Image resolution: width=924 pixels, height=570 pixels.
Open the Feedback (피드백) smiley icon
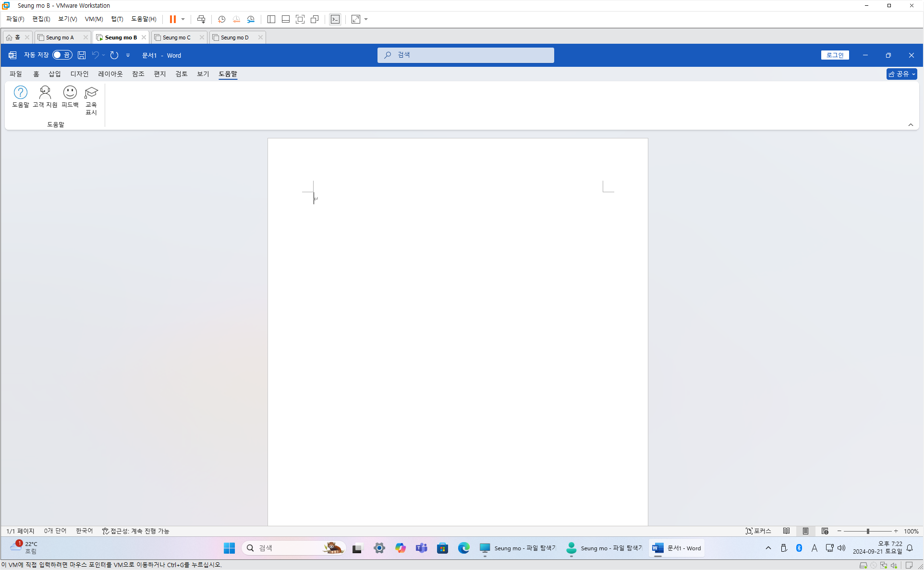coord(70,96)
